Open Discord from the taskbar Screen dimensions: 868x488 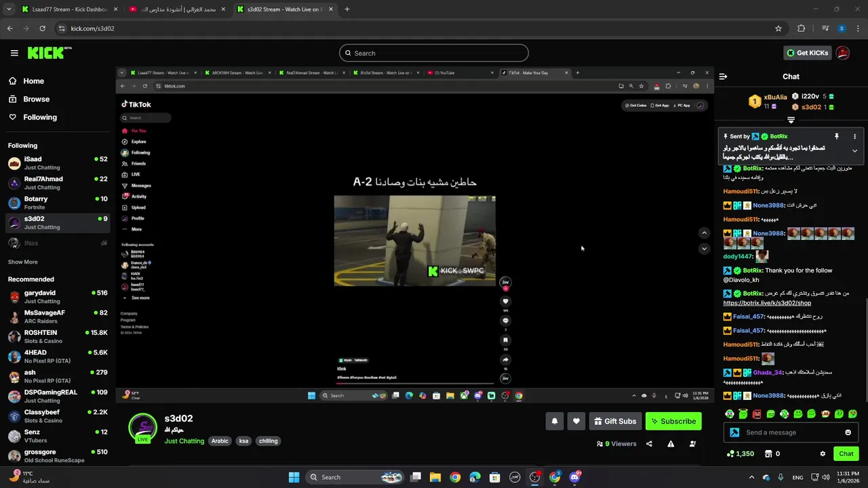(x=575, y=477)
